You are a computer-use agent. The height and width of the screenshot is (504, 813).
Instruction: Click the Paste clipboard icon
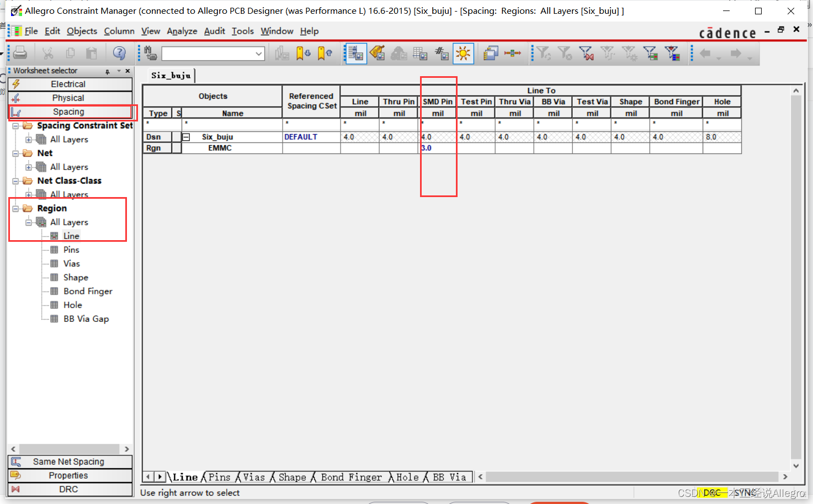coord(92,53)
